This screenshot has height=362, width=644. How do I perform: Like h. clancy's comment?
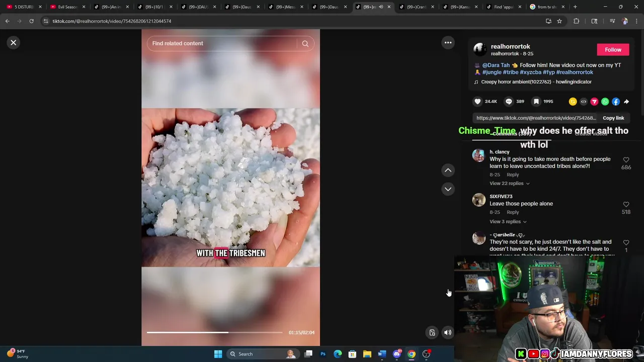pos(626,160)
